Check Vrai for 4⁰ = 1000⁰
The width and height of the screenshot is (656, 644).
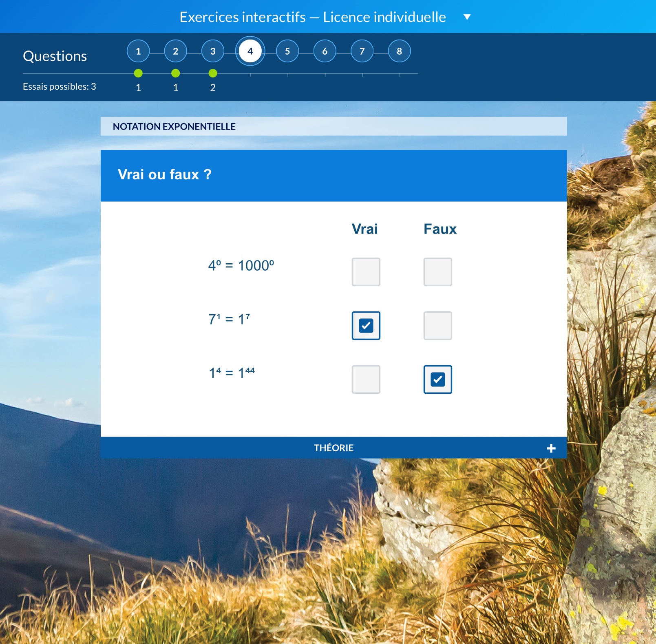pos(366,272)
